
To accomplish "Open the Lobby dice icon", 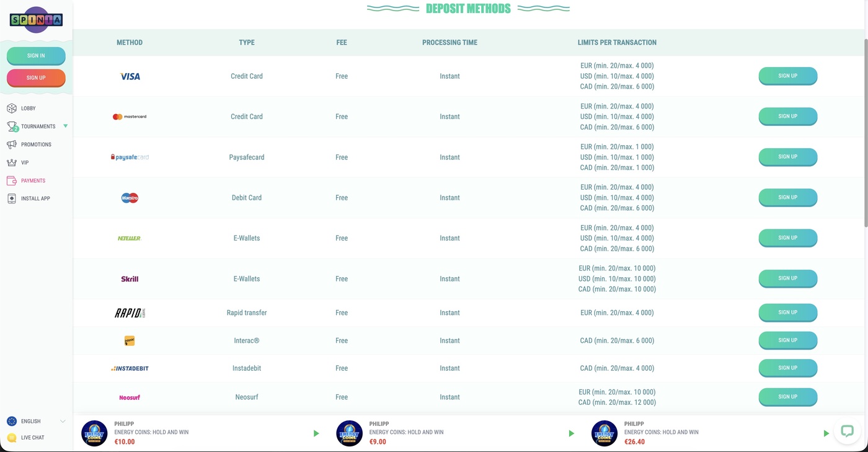I will 12,109.
